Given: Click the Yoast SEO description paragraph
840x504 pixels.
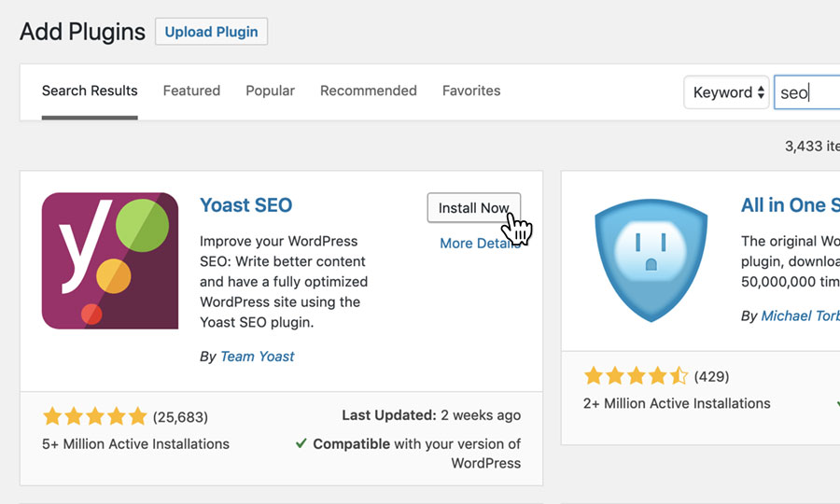Looking at the screenshot, I should 284,282.
